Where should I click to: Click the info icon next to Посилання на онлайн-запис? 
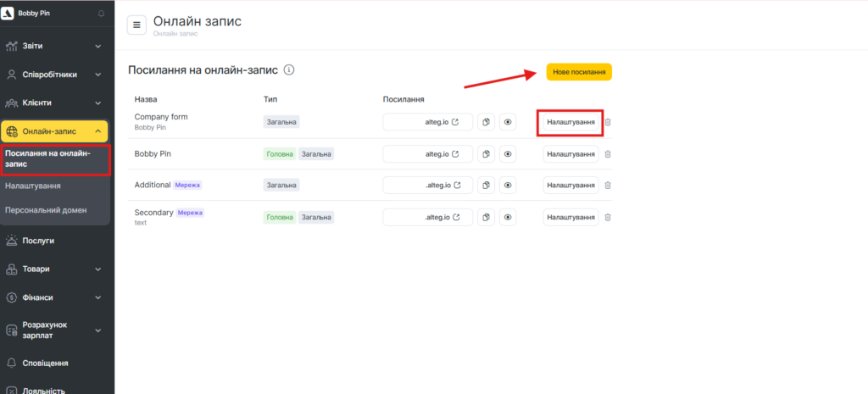(x=289, y=70)
